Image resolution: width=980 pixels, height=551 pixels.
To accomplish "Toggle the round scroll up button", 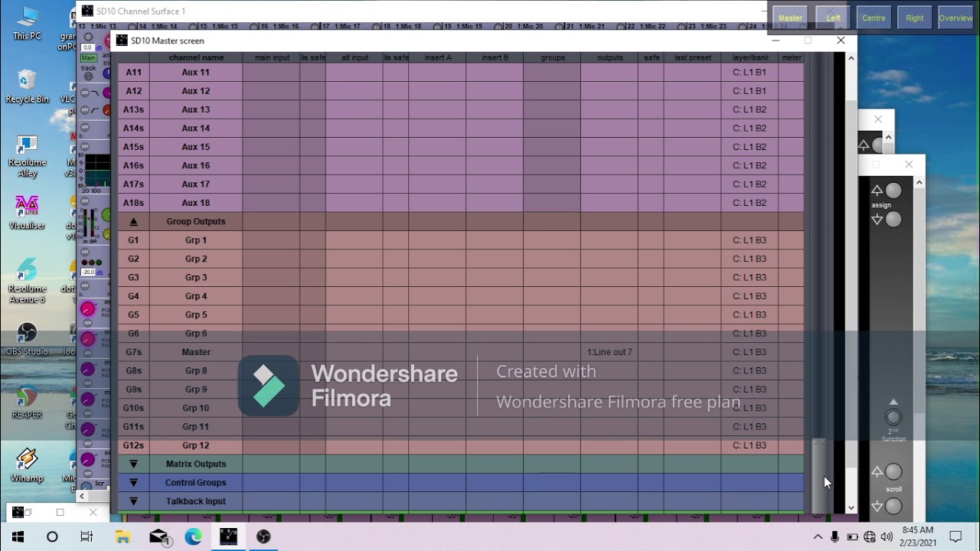I will (x=893, y=472).
